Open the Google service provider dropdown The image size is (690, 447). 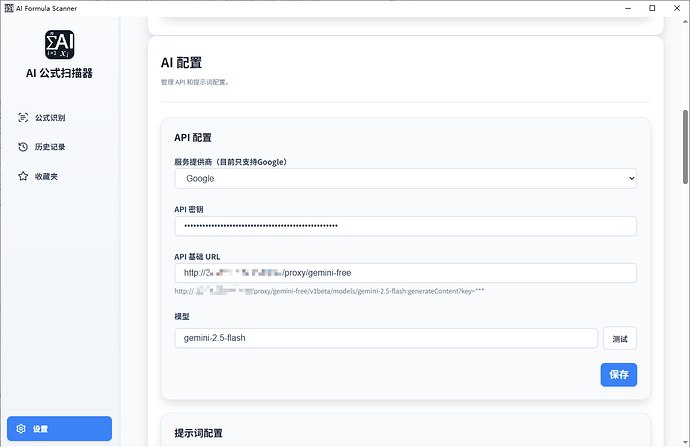405,179
